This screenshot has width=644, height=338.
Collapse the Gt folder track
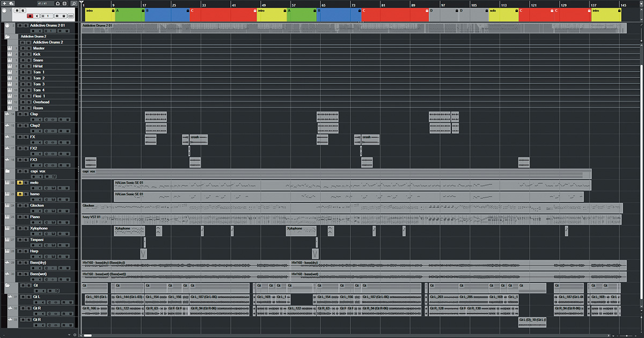click(x=8, y=285)
